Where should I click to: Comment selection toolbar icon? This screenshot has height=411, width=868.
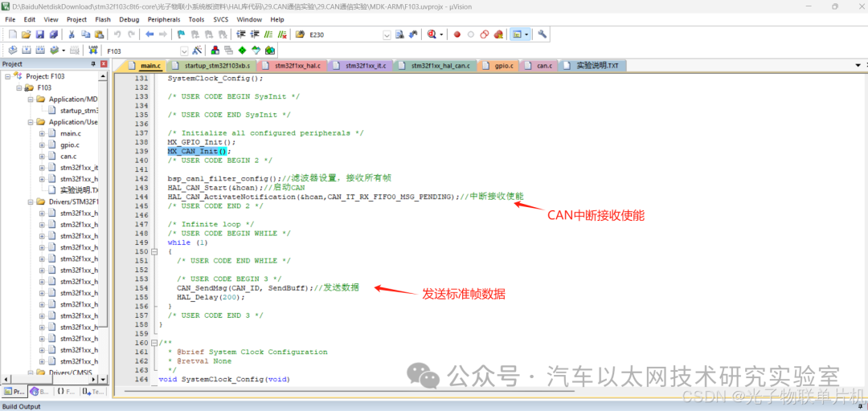[268, 35]
